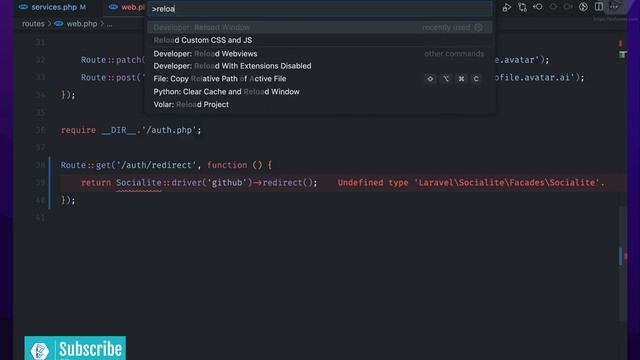Click the breadcrumb ellipsis after web.php
640x360 pixels.
(109, 24)
